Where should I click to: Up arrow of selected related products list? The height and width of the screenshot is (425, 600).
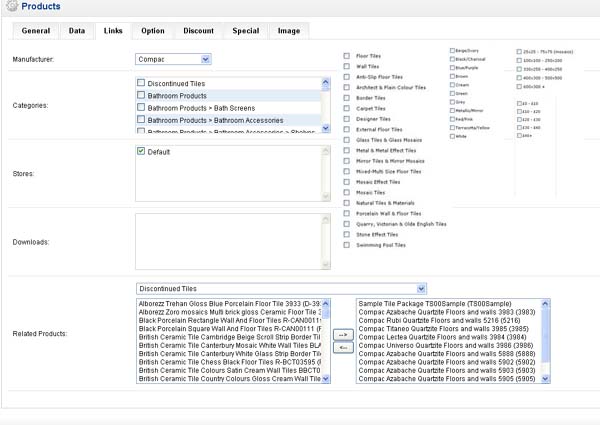pyautogui.click(x=545, y=304)
